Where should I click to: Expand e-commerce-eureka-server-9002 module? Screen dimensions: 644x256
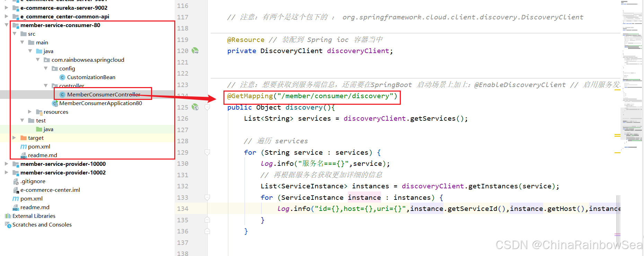(x=6, y=8)
